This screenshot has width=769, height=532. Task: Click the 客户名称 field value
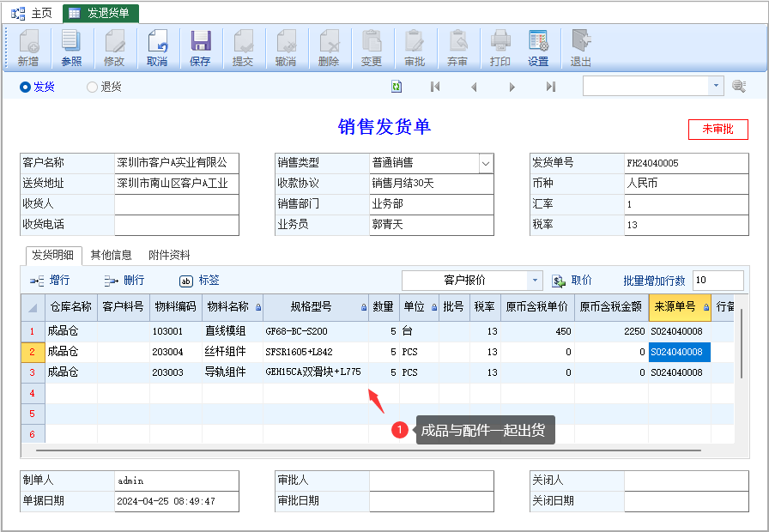[x=177, y=163]
